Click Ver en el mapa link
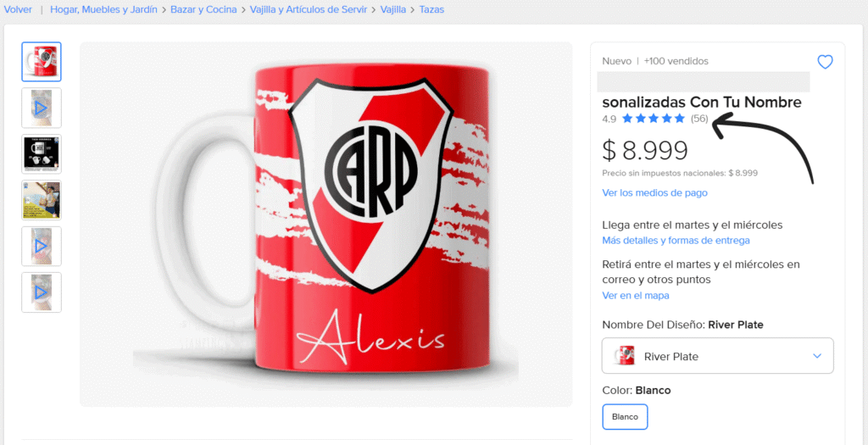The height and width of the screenshot is (445, 868). 636,296
